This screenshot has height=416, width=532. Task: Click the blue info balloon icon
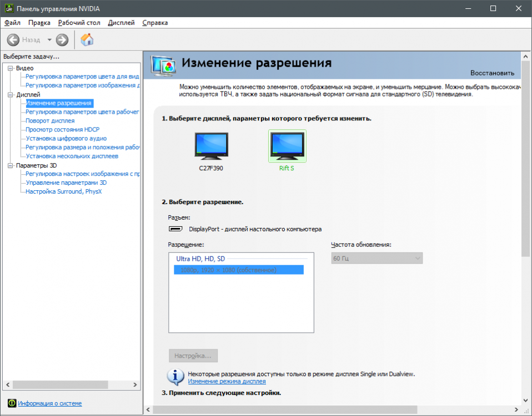(x=175, y=377)
